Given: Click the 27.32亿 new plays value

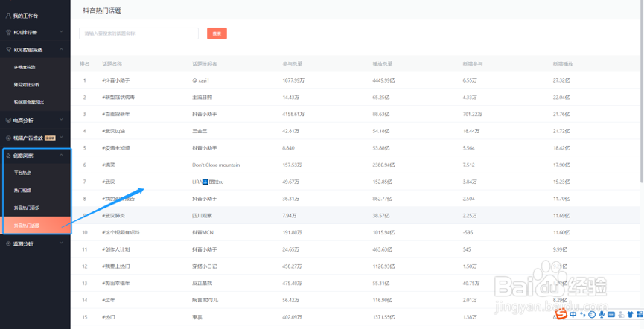Looking at the screenshot, I should coord(561,80).
